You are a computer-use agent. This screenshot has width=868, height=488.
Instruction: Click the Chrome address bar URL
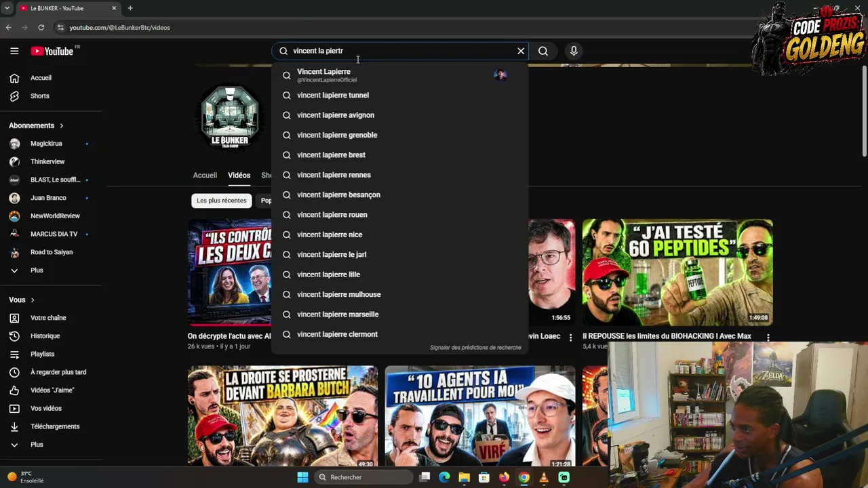click(x=119, y=28)
